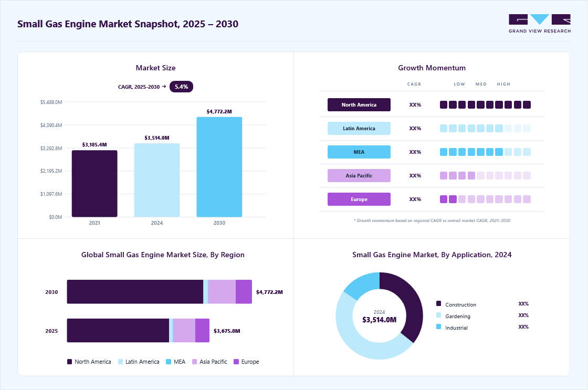Click the Europe legend swatch
Viewport: 588px width, 390px height.
(236, 362)
